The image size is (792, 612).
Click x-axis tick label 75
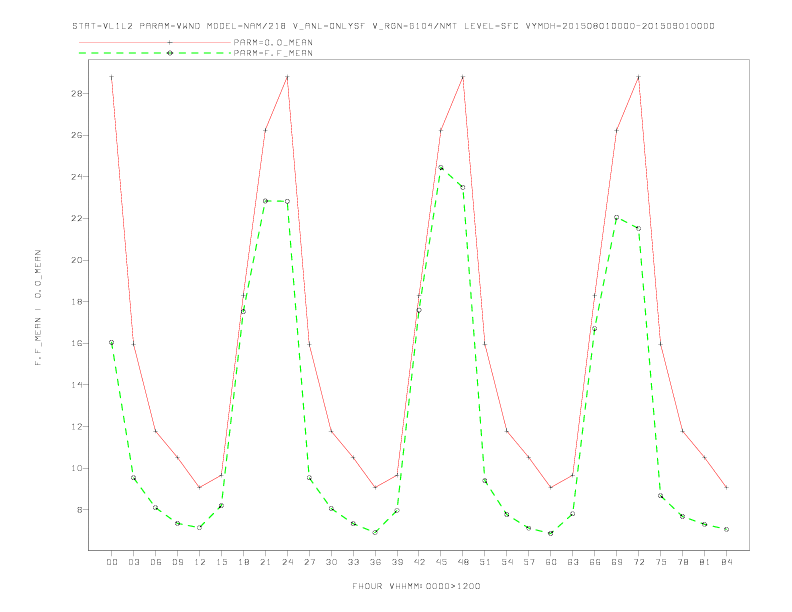(x=660, y=562)
